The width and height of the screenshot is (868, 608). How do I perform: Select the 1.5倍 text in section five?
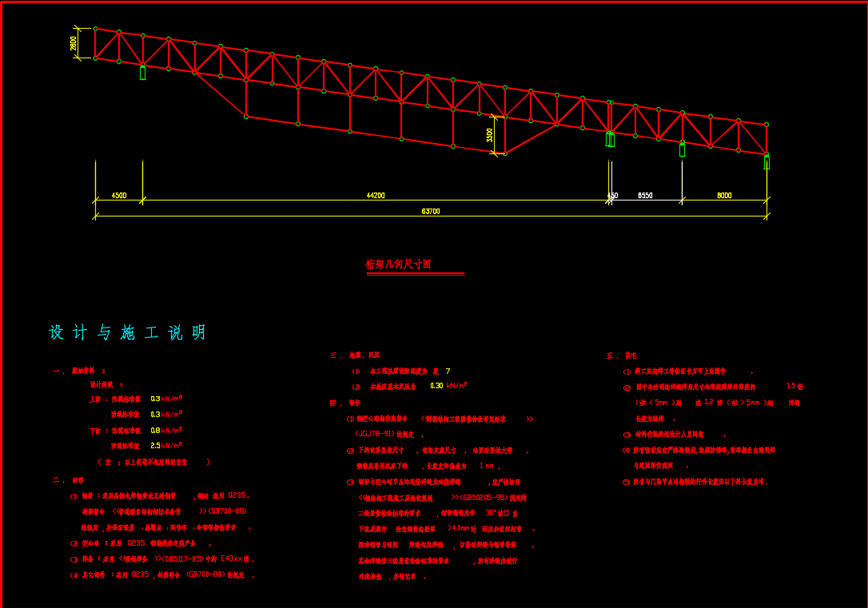[795, 386]
